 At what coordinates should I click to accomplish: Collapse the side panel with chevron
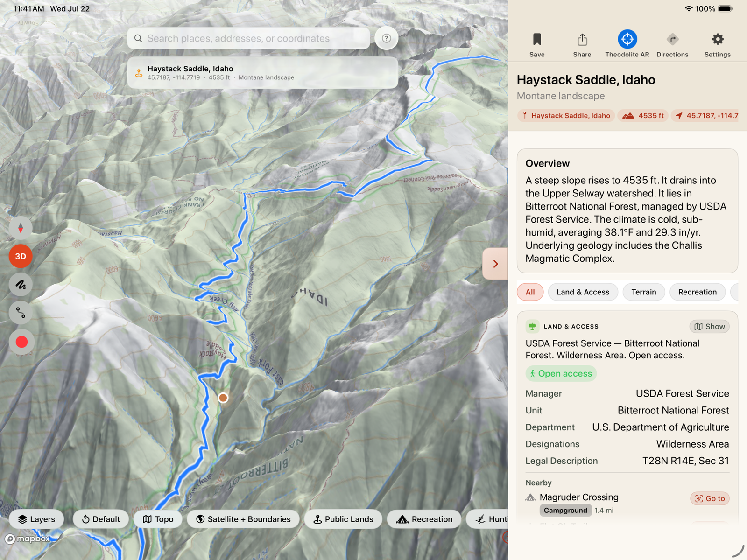point(495,264)
